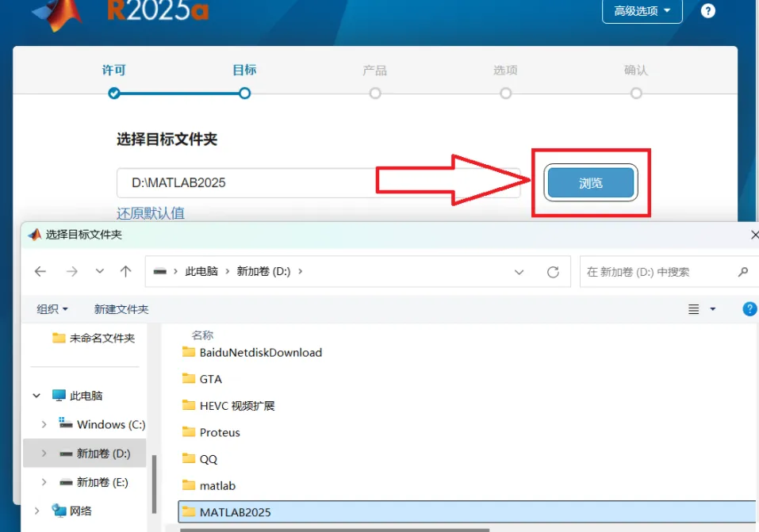Click the change view list icon

694,309
